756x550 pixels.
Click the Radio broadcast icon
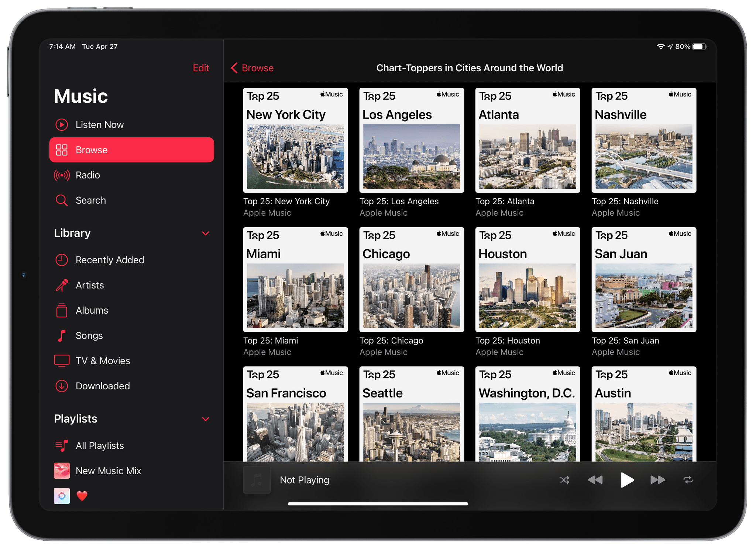62,175
